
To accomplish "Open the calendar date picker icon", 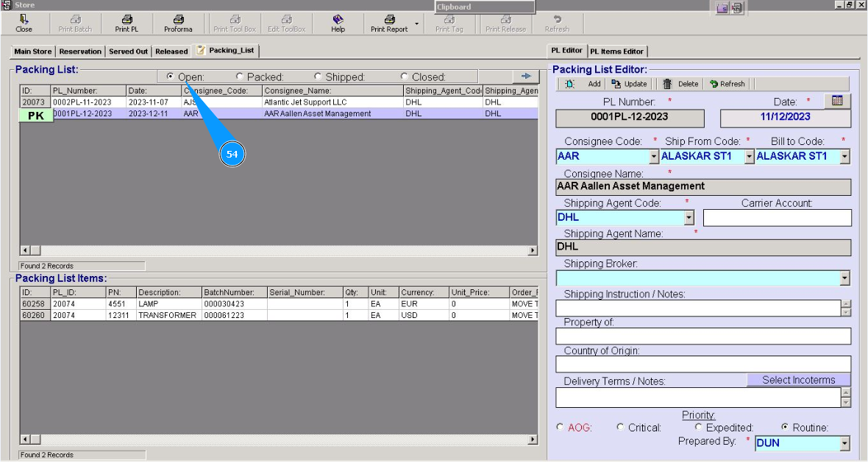I will click(x=837, y=101).
